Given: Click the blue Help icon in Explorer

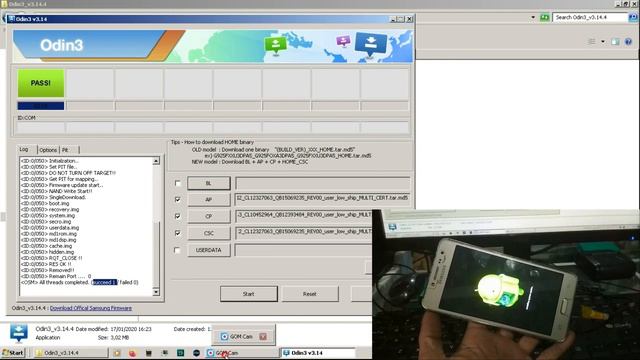Looking at the screenshot, I should tap(629, 42).
